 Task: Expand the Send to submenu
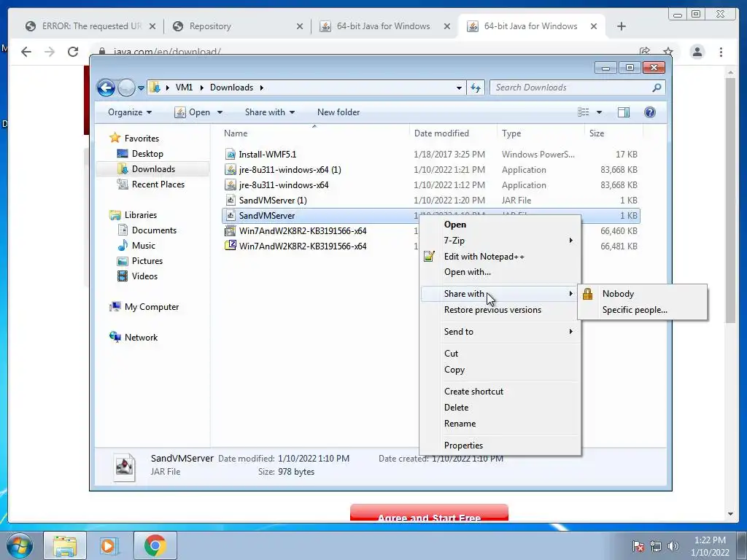pos(500,332)
